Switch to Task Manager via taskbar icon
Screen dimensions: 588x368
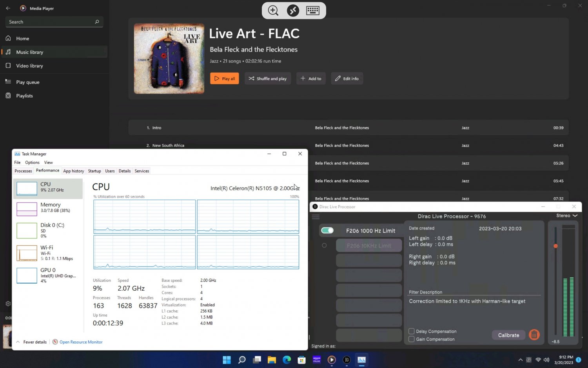pyautogui.click(x=361, y=360)
